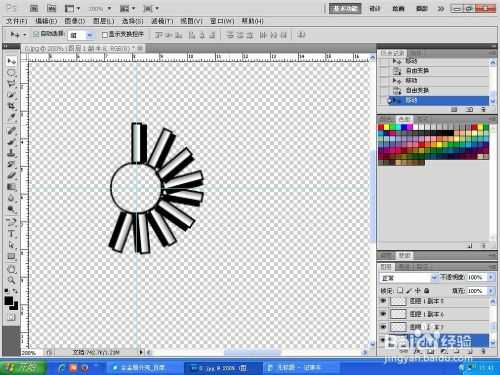500x375 pixels.
Task: Click the Launch Bridge icon in top bar
Action: pos(34,9)
